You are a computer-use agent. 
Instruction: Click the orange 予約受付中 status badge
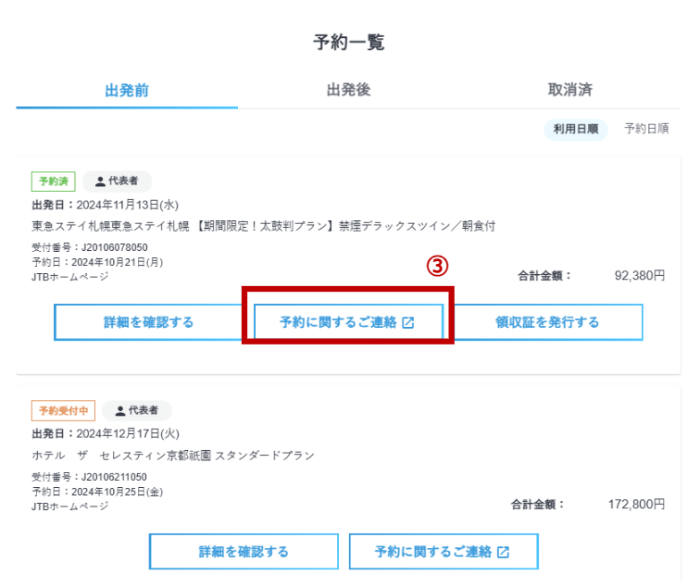pyautogui.click(x=63, y=410)
